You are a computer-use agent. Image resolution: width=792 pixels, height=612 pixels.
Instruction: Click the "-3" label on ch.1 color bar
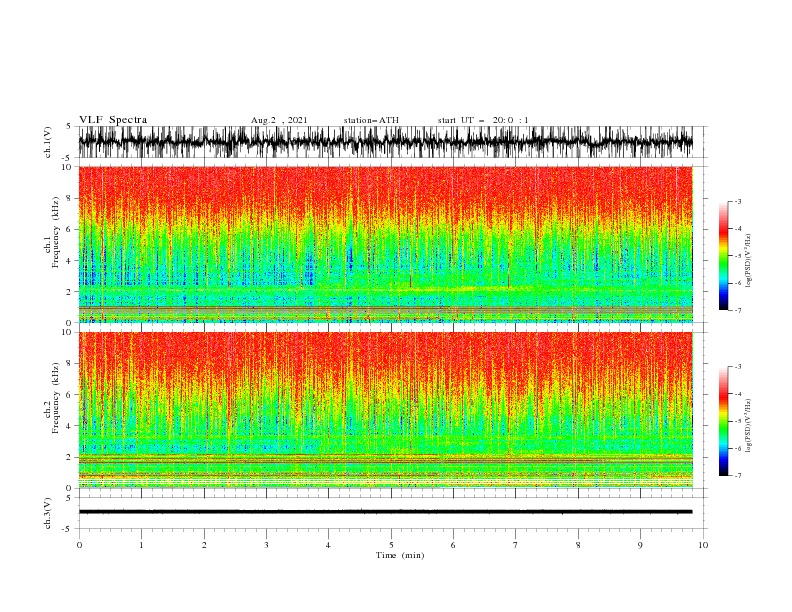coord(737,201)
